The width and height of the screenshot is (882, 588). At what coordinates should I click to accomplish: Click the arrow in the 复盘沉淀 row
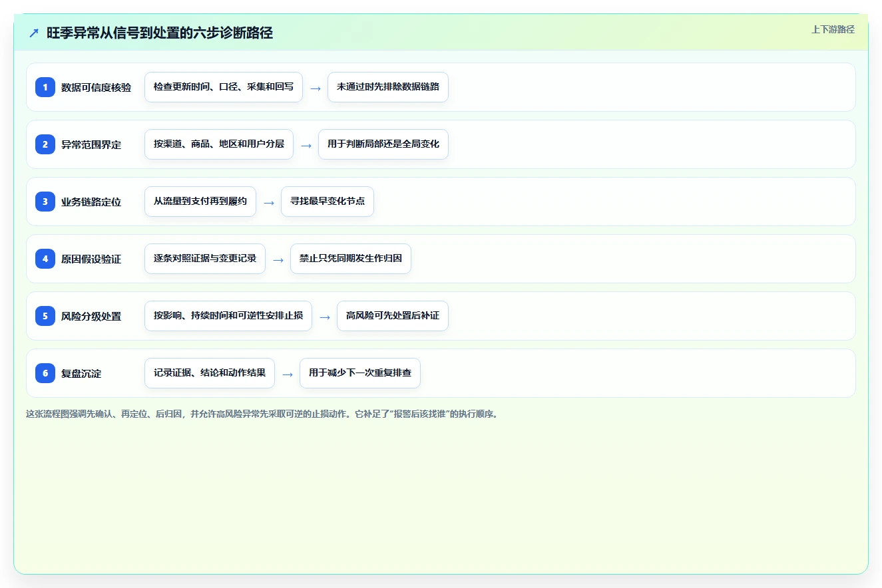click(288, 374)
